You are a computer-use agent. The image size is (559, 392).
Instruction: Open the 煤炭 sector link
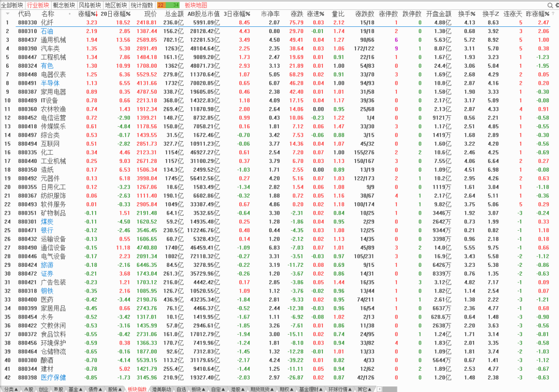click(47, 222)
